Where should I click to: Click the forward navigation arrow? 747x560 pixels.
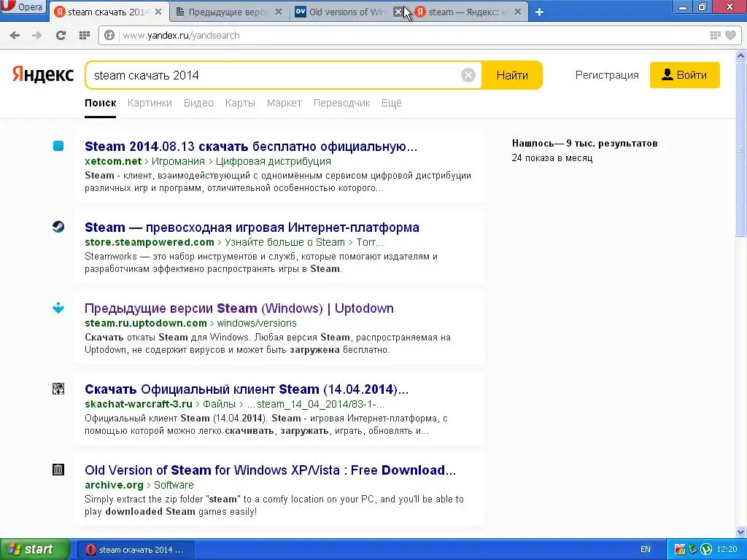point(36,35)
